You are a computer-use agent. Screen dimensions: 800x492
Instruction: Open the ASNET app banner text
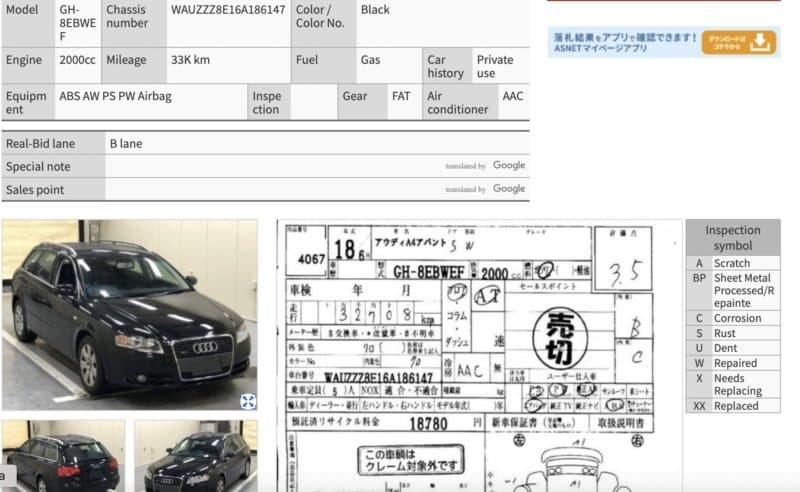(x=625, y=42)
